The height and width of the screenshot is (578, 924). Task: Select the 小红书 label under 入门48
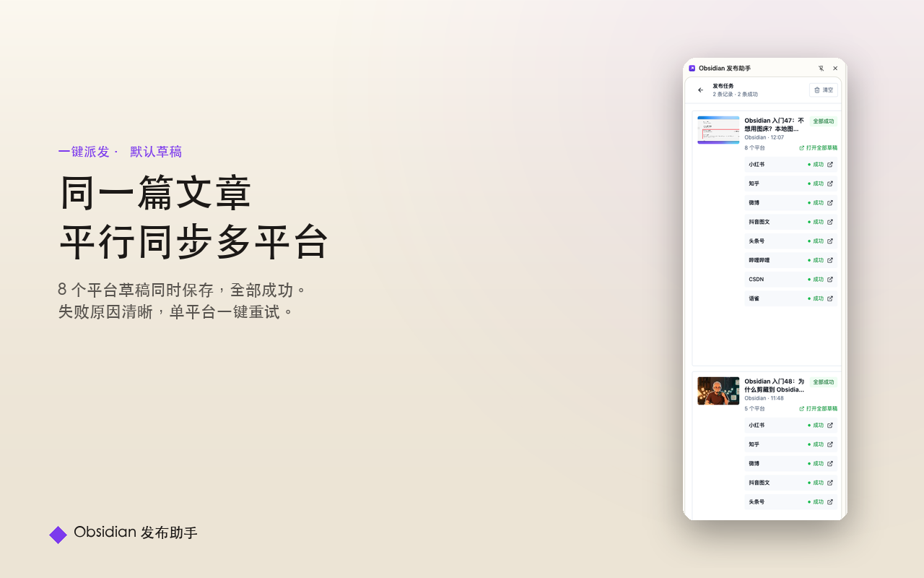click(757, 426)
